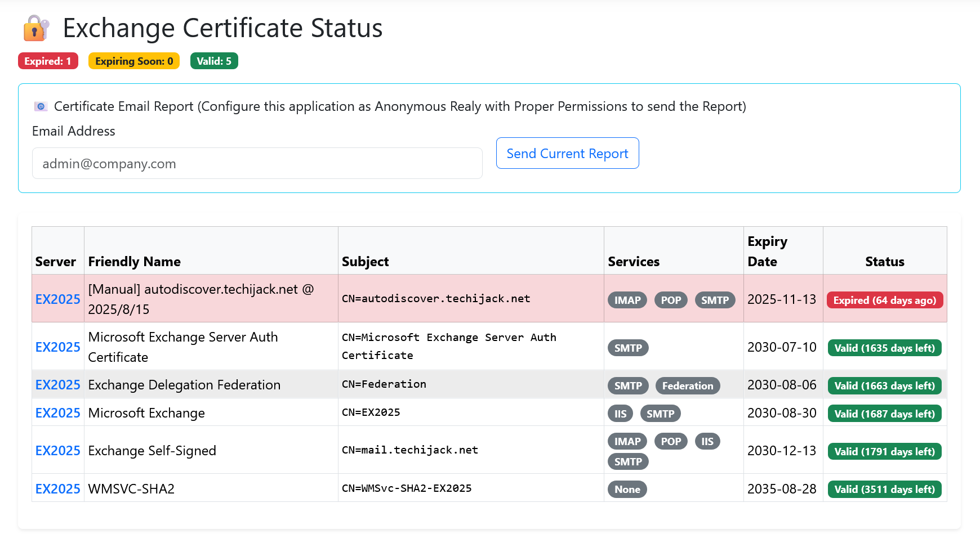This screenshot has width=980, height=534.
Task: Click the Friendly Name column header
Action: point(135,262)
